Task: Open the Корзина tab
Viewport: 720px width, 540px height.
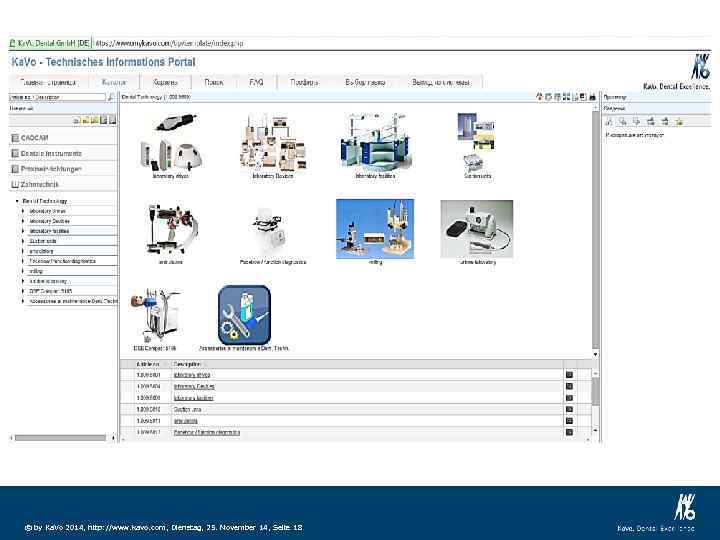Action: [x=165, y=82]
